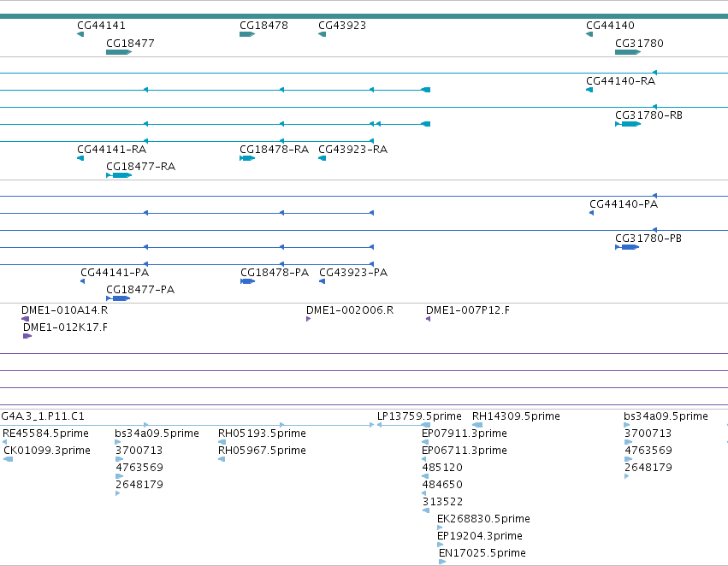This screenshot has height=566, width=728.
Task: Click the EP06711.3prime label
Action: [x=465, y=451]
